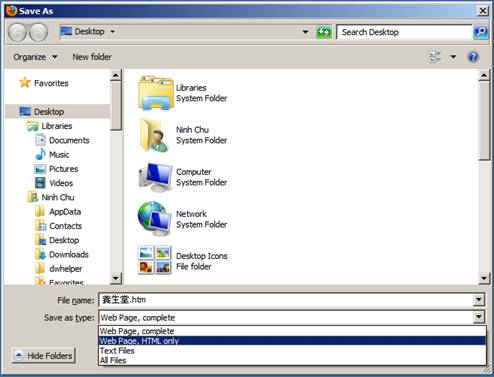
Task: Click the search magnifier icon
Action: 480,32
